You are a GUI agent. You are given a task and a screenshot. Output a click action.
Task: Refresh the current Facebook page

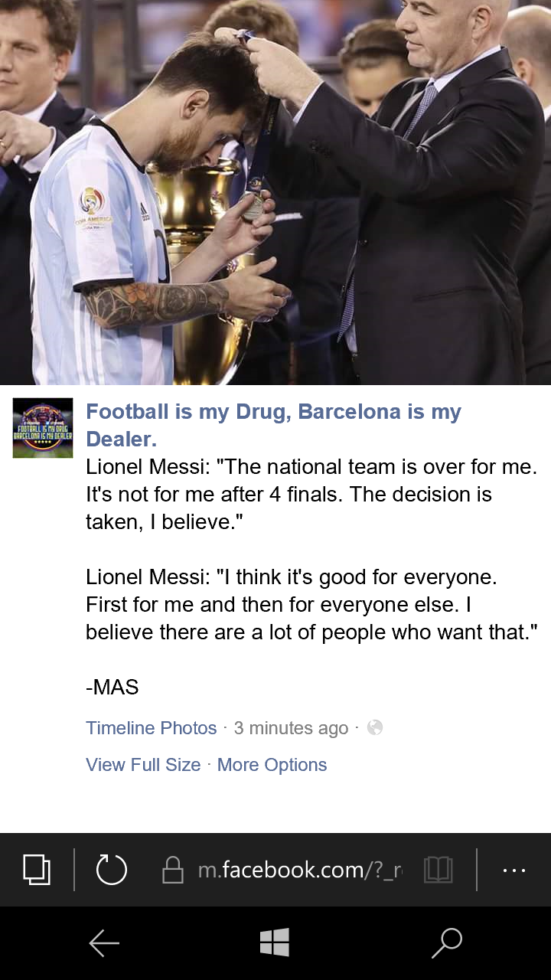112,869
